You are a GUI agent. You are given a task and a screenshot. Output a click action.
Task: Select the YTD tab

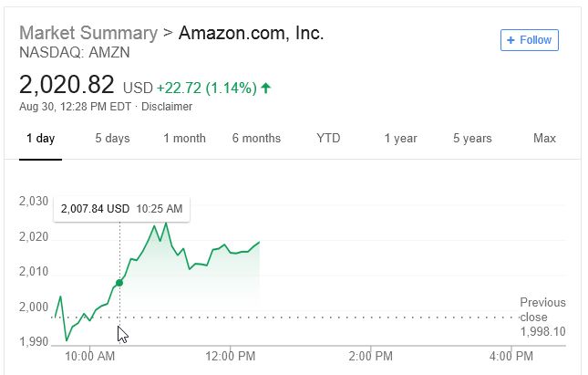(328, 139)
